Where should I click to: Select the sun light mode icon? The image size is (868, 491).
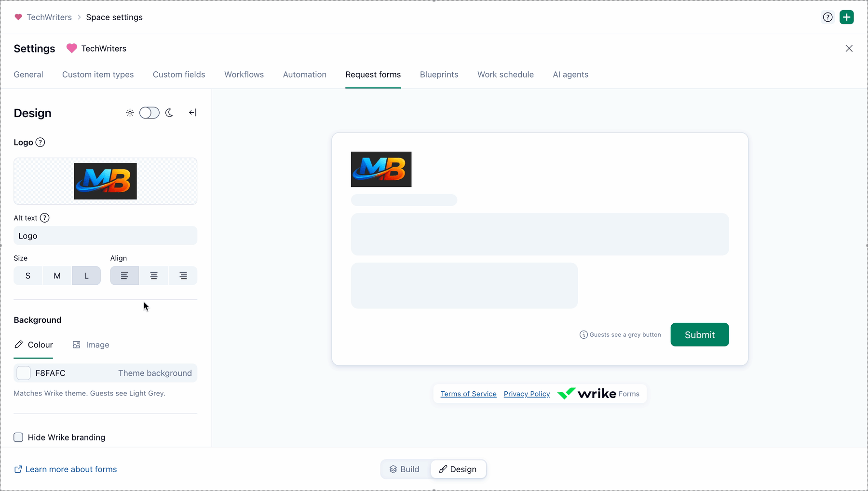130,113
